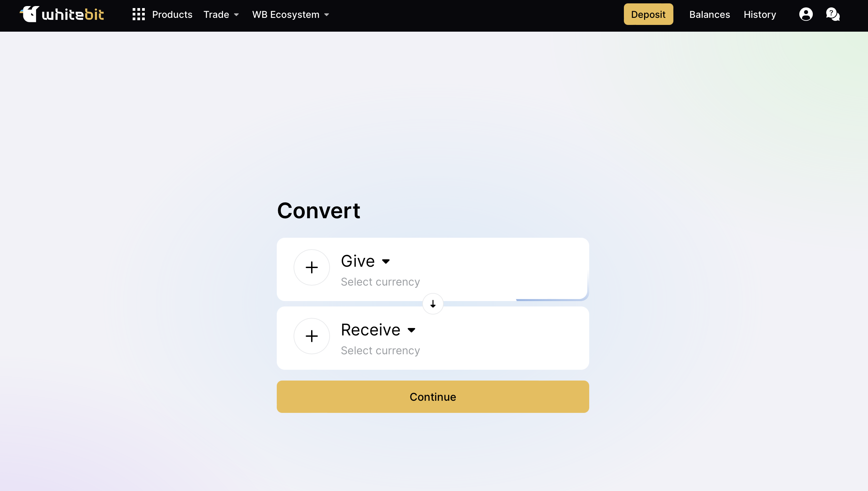Open Products menu item
Viewport: 868px width, 491px height.
tap(172, 14)
